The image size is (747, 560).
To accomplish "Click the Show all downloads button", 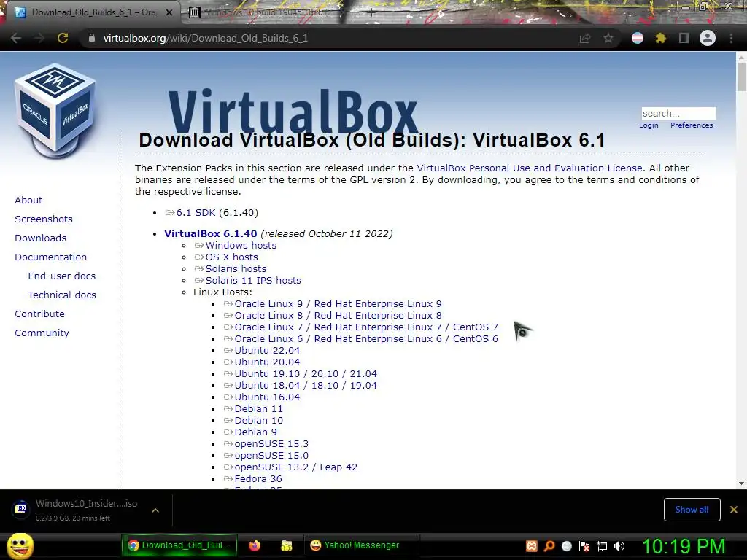I will [692, 510].
